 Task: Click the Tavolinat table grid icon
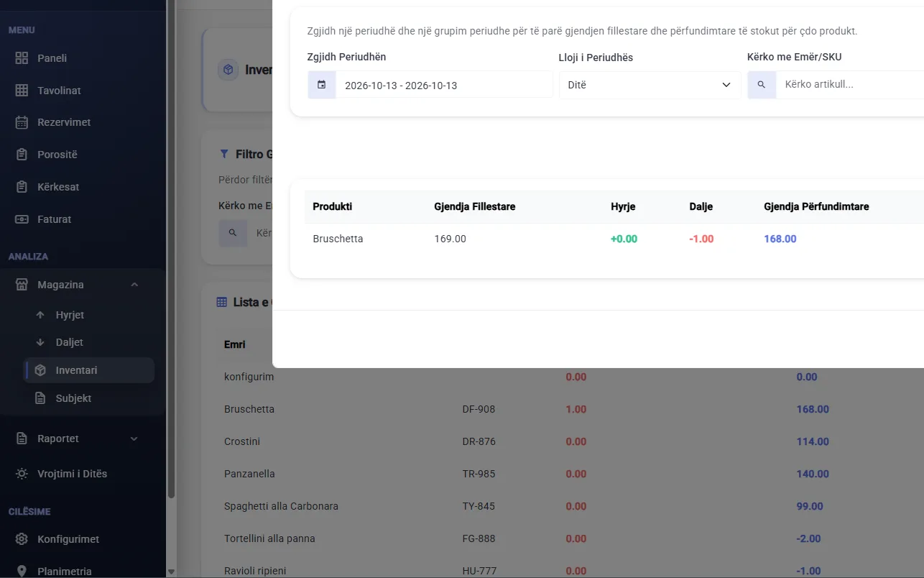click(x=22, y=91)
